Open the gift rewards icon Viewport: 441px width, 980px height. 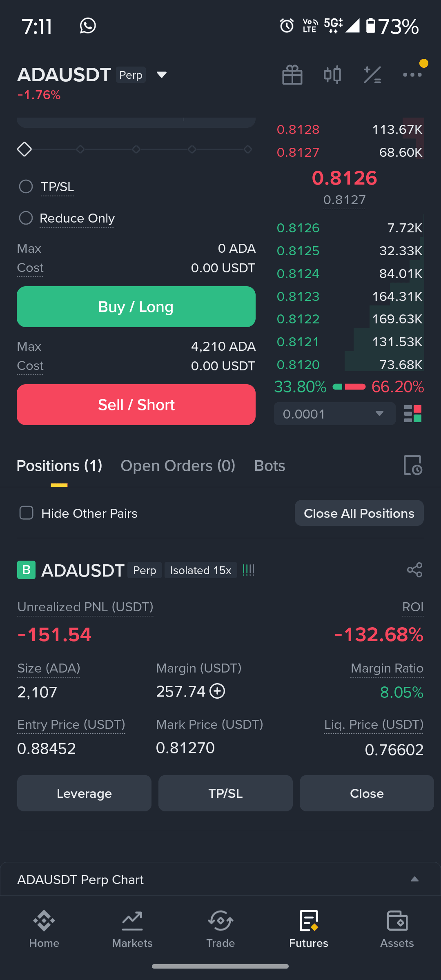click(x=292, y=75)
